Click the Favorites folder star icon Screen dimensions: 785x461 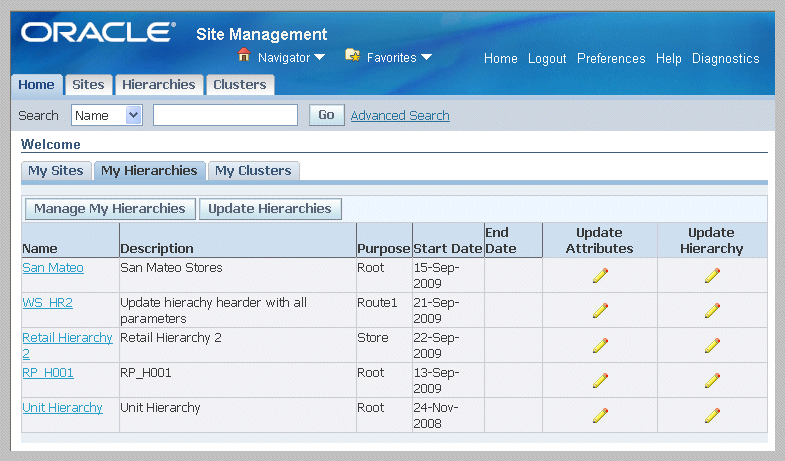[x=352, y=55]
